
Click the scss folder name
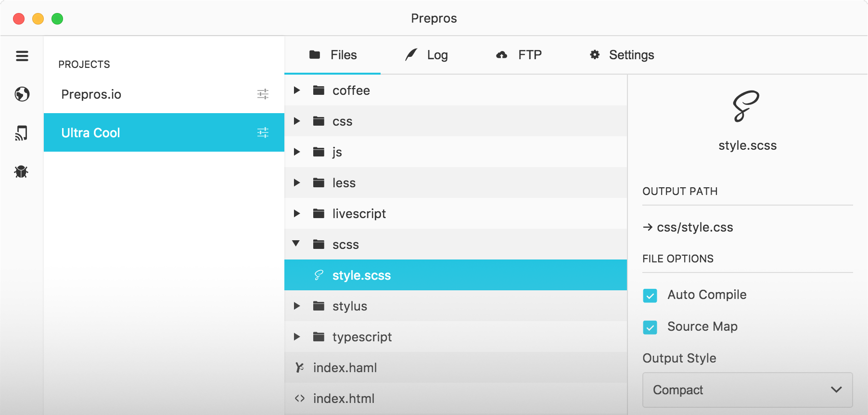(x=345, y=245)
